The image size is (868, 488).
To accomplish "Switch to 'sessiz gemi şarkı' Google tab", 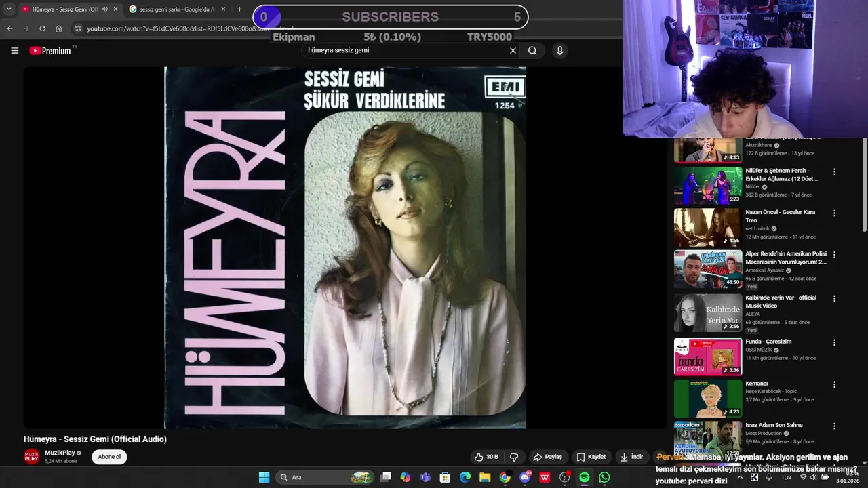I will (x=177, y=9).
